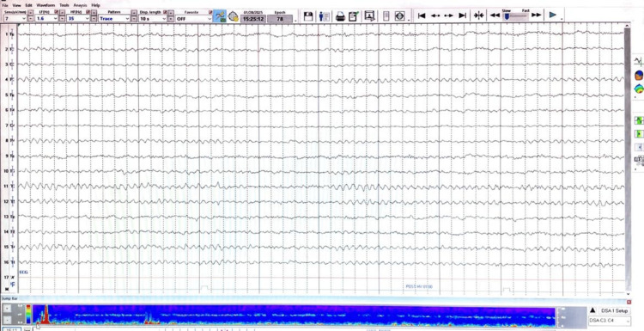Click the fast forward double-arrow button
The height and width of the screenshot is (331, 644).
pos(536,15)
